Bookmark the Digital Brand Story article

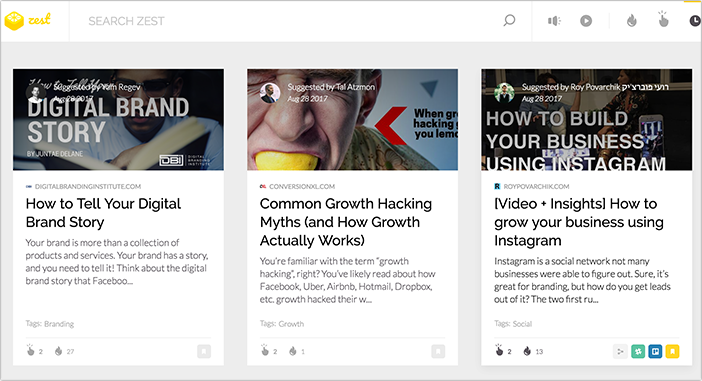[204, 351]
